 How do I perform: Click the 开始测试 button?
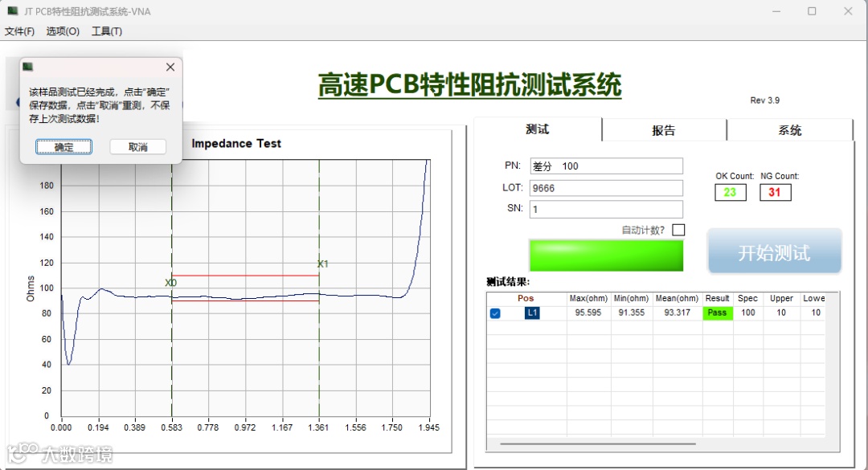pyautogui.click(x=775, y=252)
